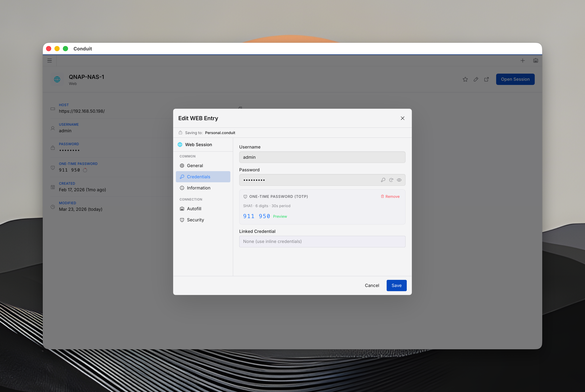Click the shield icon beside Security
The image size is (585, 392).
tap(182, 220)
